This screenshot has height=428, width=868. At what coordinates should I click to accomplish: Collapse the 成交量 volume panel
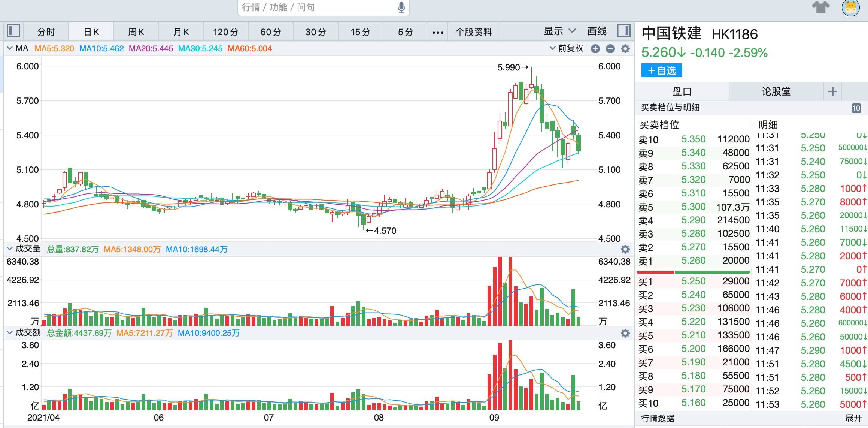10,248
